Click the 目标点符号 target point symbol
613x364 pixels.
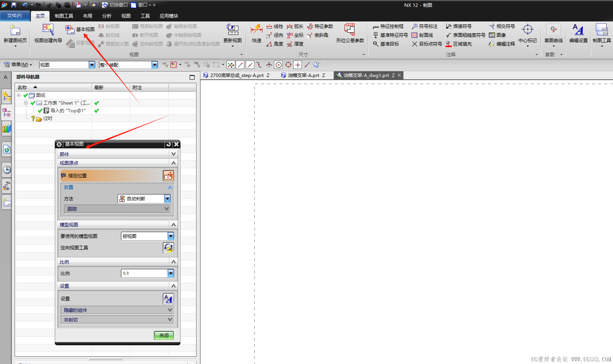point(427,44)
